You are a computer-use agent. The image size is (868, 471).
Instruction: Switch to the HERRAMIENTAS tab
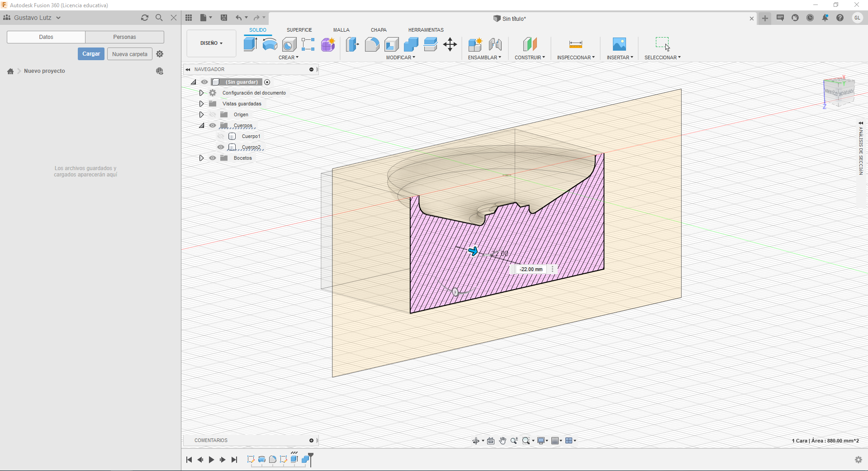426,30
